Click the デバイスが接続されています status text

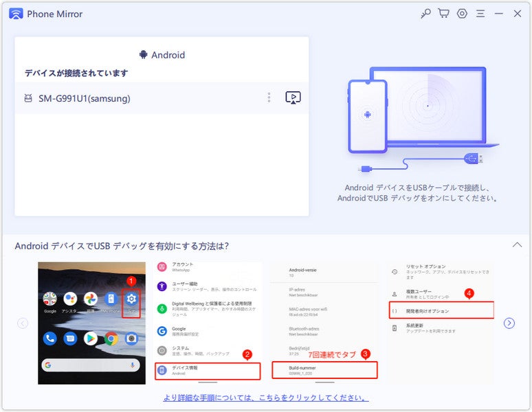point(76,73)
